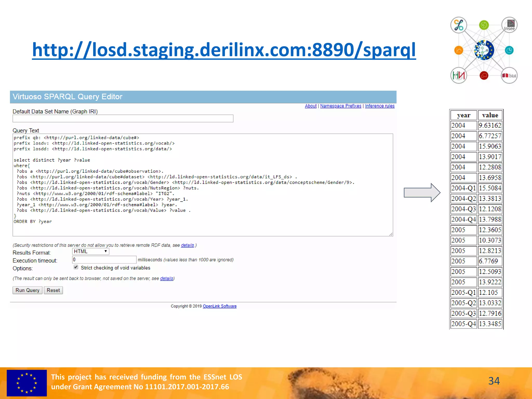
Task: Click the Insee logo icon
Action: 509,25
